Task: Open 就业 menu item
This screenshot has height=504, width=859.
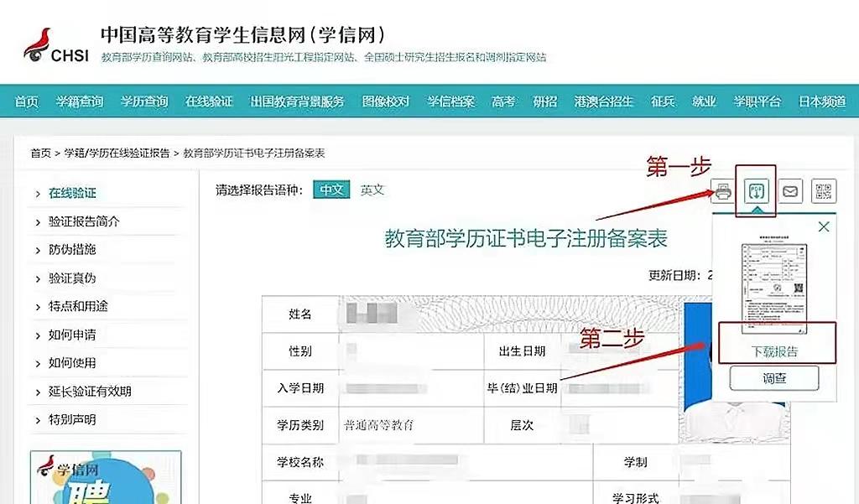Action: (704, 101)
